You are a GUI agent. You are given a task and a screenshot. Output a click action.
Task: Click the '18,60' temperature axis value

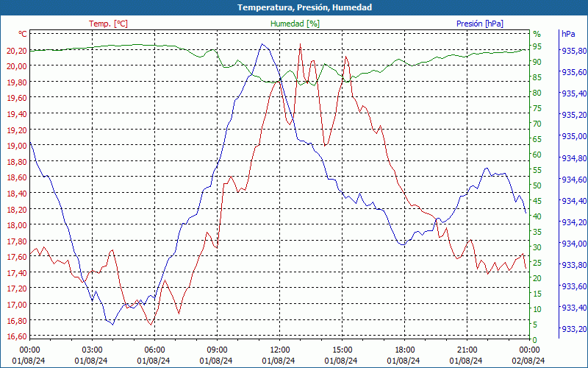tap(17, 177)
